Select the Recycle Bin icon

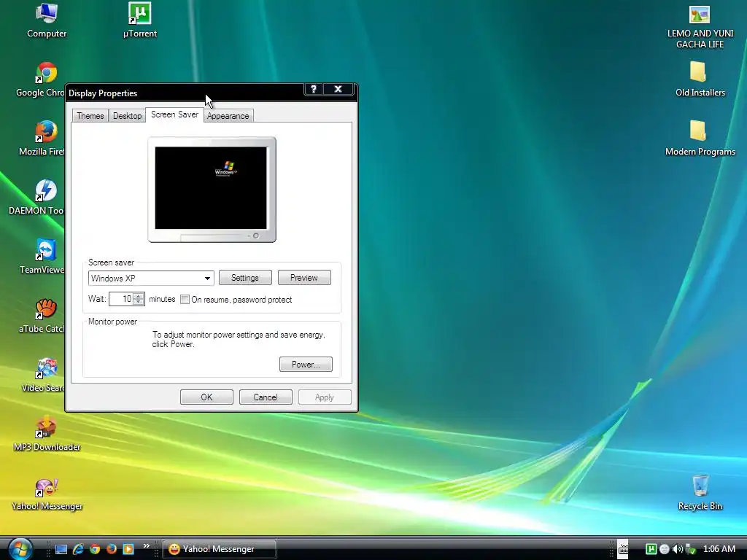tap(700, 493)
